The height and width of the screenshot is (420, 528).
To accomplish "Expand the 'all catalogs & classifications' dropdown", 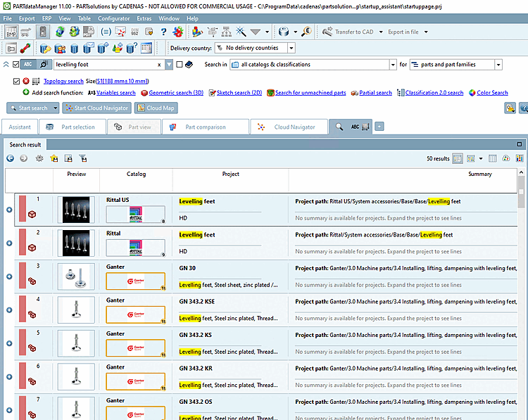I will point(392,65).
